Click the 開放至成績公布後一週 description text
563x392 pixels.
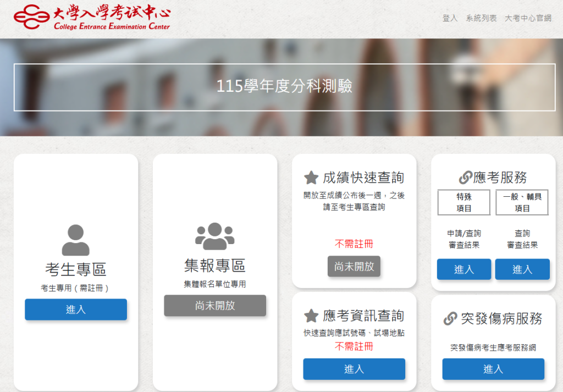354,201
